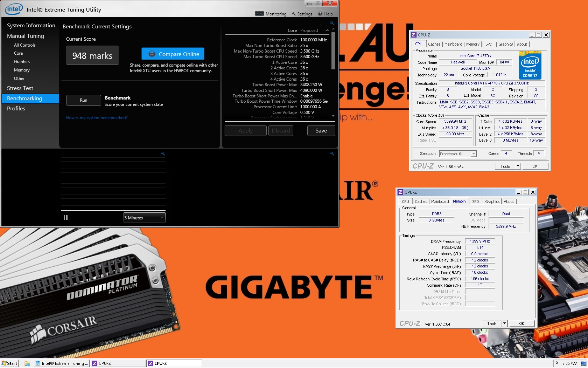Switch to About tab in Memory CPU-Z window
588x368 pixels.
click(509, 202)
